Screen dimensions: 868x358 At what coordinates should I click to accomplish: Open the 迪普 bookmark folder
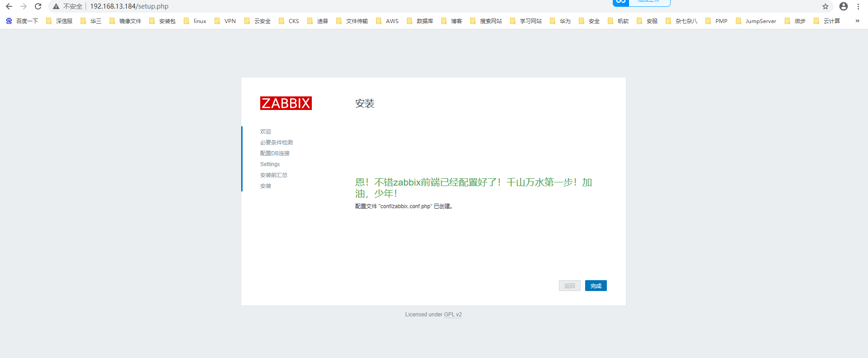318,21
